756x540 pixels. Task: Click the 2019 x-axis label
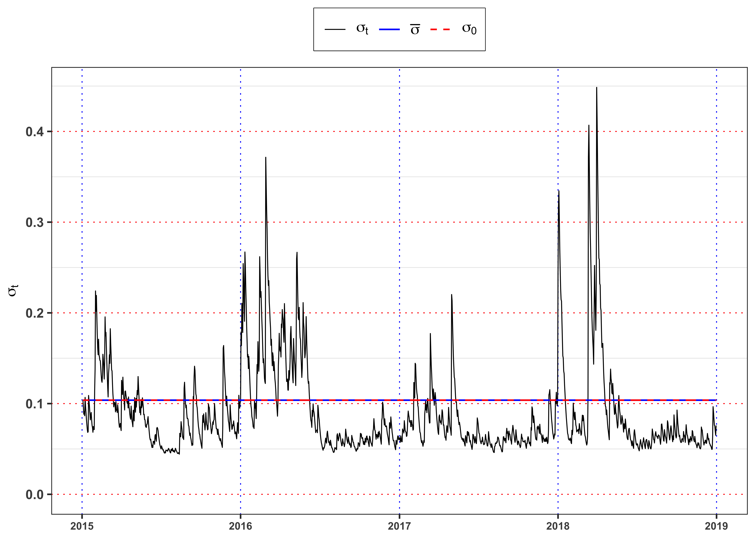click(716, 526)
